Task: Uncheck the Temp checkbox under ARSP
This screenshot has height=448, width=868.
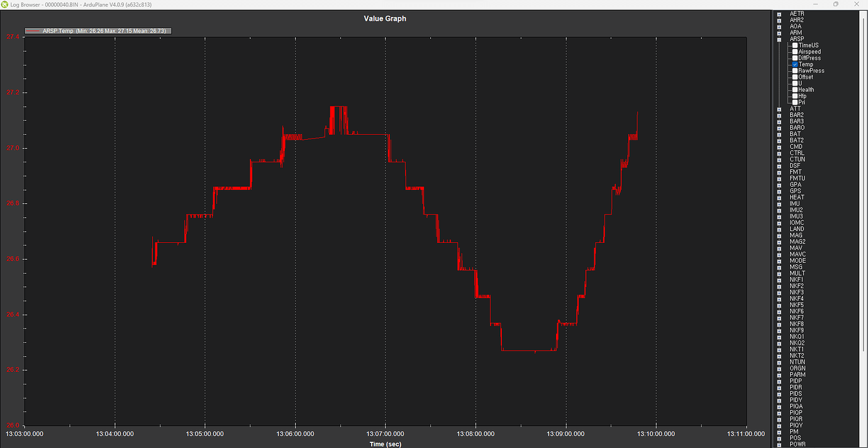Action: (795, 64)
